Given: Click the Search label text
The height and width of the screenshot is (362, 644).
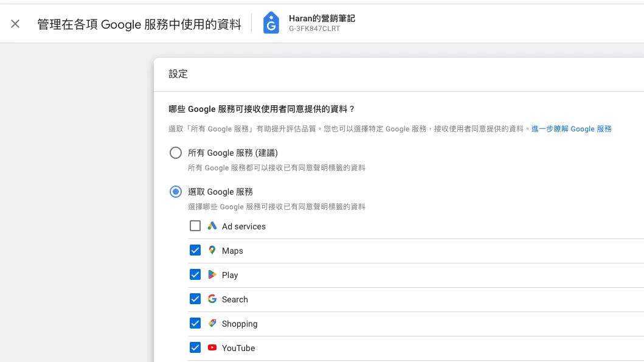Looking at the screenshot, I should 235,299.
